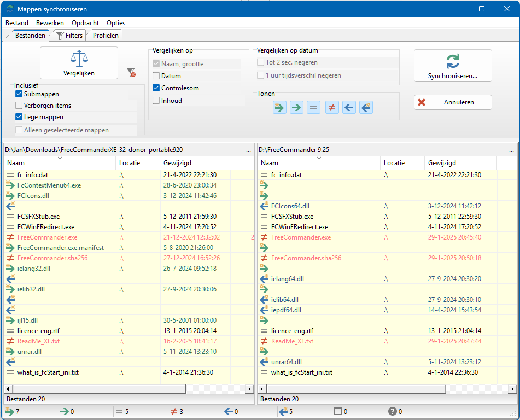520x420 pixels.
Task: Click equal icon of left fc_info.dat
Action: pos(10,175)
